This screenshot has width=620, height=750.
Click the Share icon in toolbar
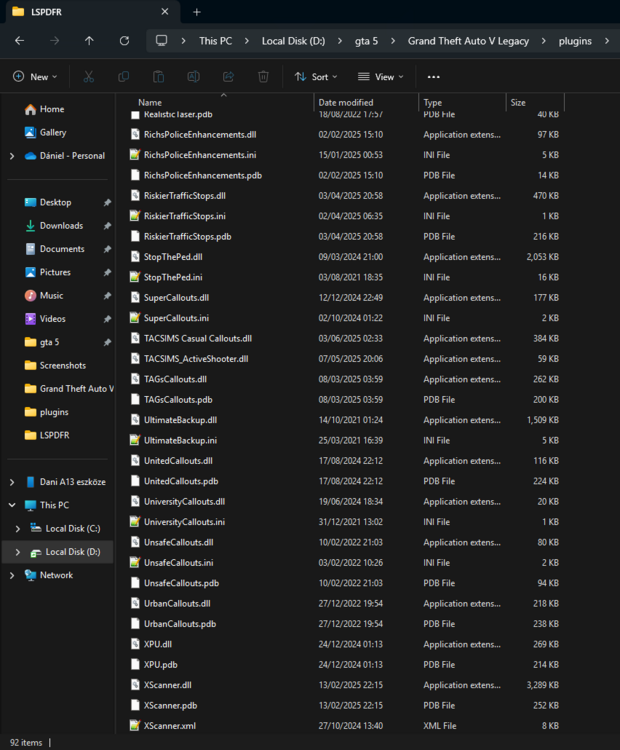(x=228, y=77)
